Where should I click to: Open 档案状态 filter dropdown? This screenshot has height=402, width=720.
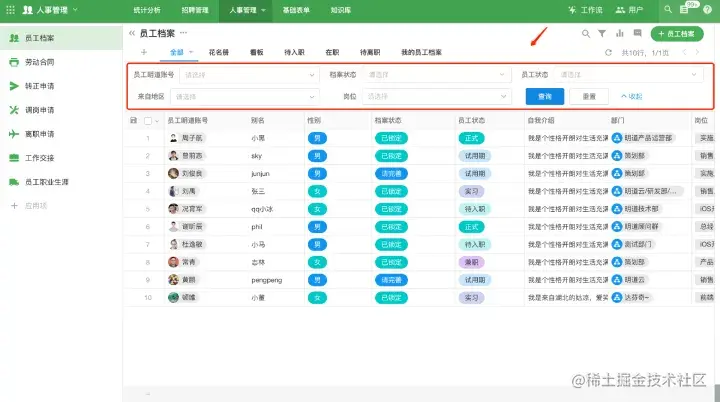(436, 74)
